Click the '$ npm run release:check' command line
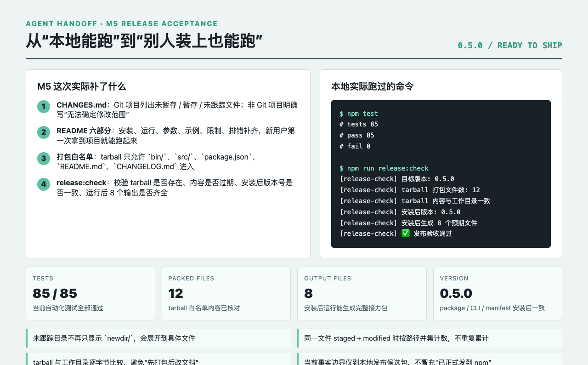588x365 pixels. (384, 168)
